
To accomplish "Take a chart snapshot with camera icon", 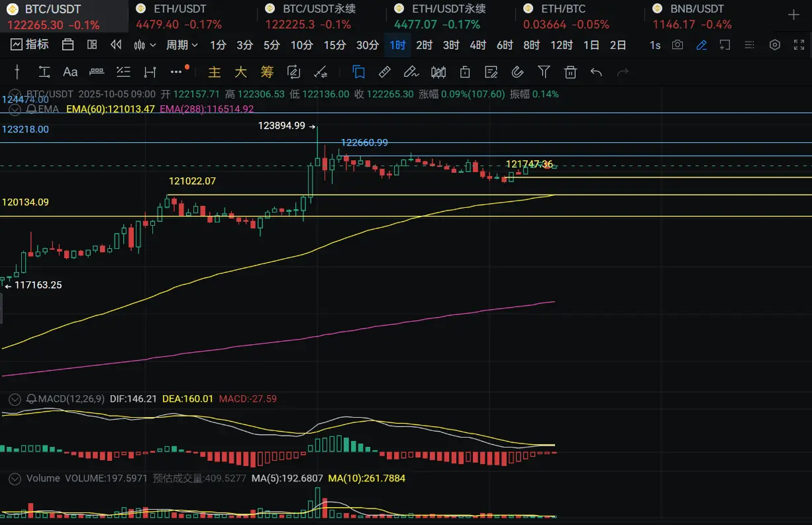I will [677, 45].
